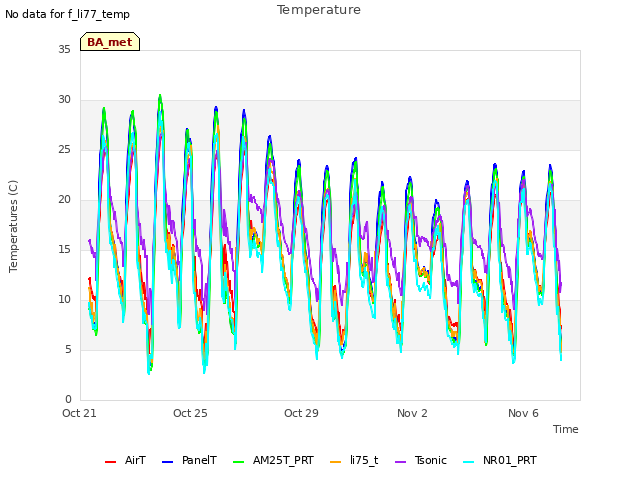Screen dimensions: 640x480
Task: Click the 'No data for f_li77_temp' message
Action: (x=67, y=14)
